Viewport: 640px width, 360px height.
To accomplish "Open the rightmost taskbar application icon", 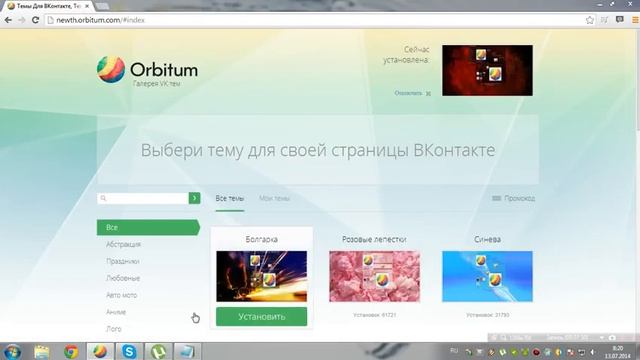I will tap(187, 351).
